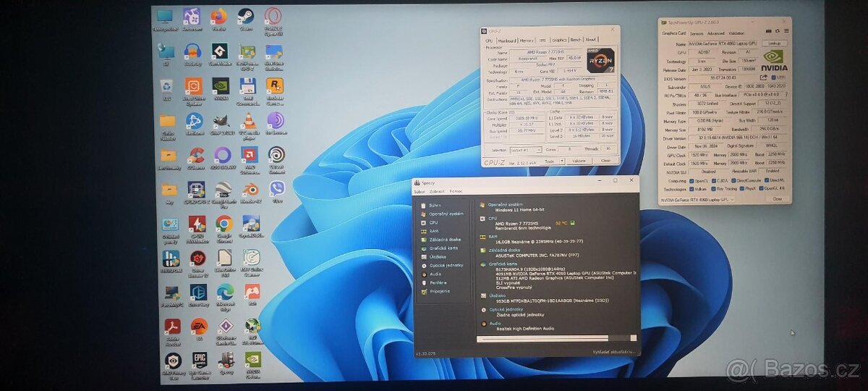Viewport: 868px width, 391px height.
Task: Toggle the DirectML checkbox in GPU-Z
Action: [766, 180]
